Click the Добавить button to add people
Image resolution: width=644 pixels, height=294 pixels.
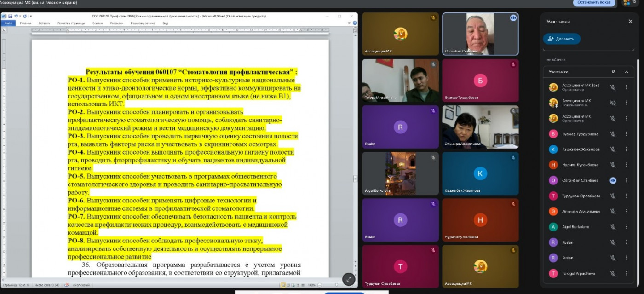[562, 39]
